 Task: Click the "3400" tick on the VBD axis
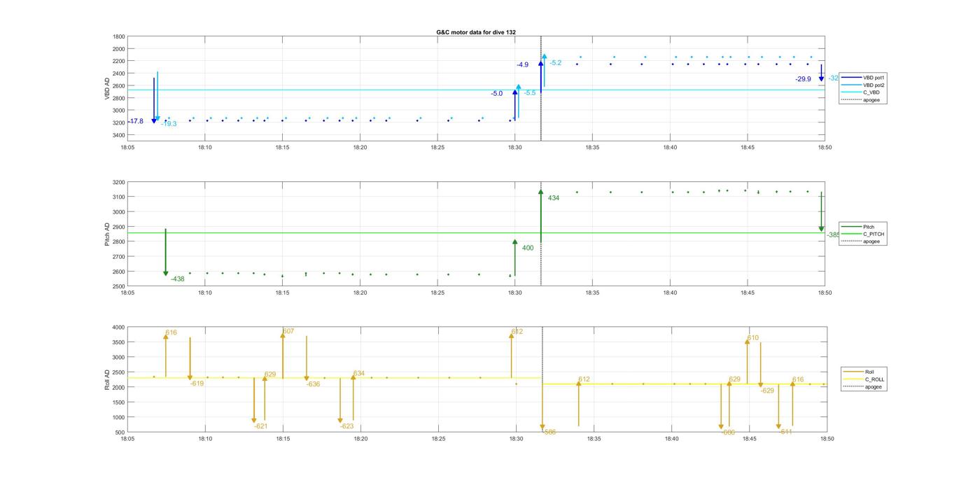[120, 134]
